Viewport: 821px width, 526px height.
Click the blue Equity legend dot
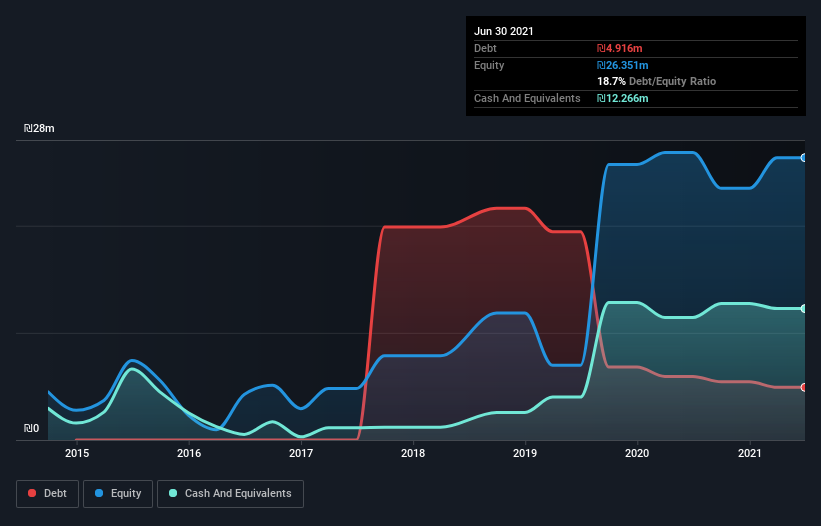click(x=99, y=493)
